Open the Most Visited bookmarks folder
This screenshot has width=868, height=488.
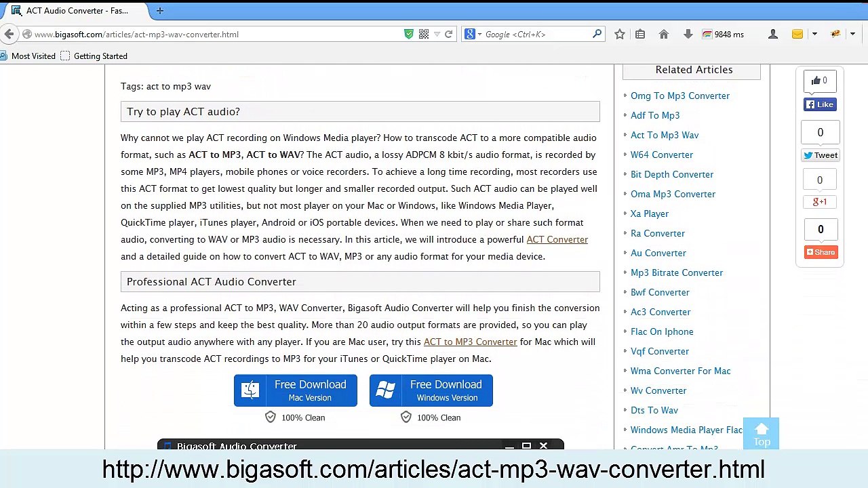coord(28,56)
